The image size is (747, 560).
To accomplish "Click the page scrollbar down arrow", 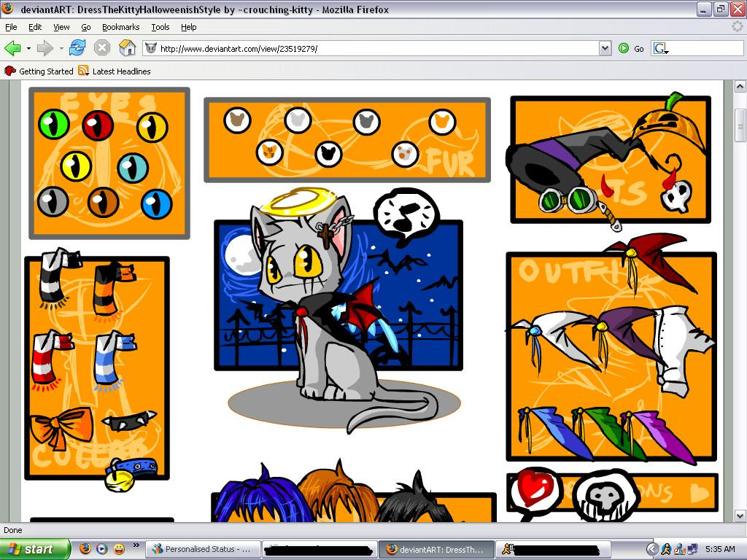I will [x=740, y=516].
